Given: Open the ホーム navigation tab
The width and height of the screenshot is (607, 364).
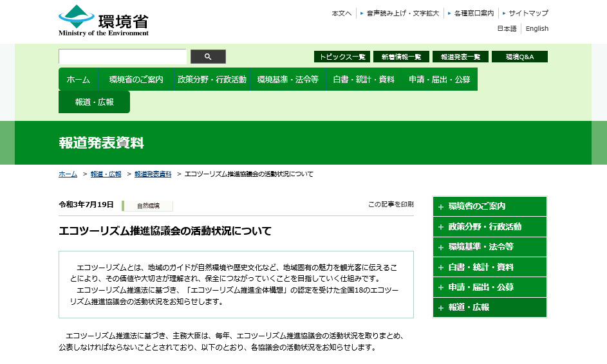Looking at the screenshot, I should pyautogui.click(x=78, y=80).
